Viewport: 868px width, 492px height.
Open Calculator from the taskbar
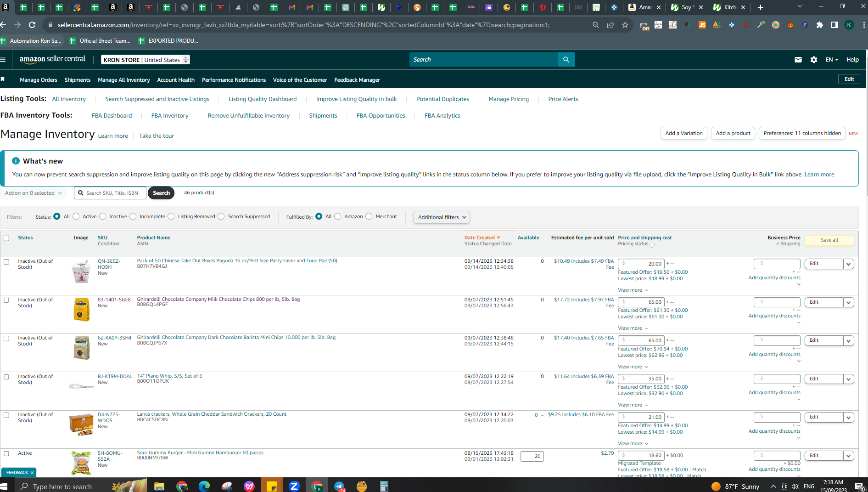point(384,486)
